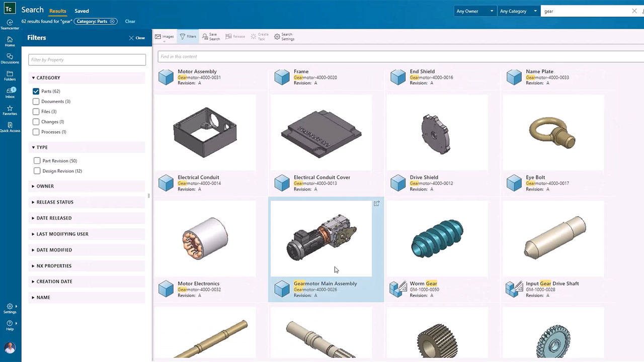Expand the RELEASE STATUS filter section
This screenshot has height=362, width=644.
pyautogui.click(x=54, y=202)
